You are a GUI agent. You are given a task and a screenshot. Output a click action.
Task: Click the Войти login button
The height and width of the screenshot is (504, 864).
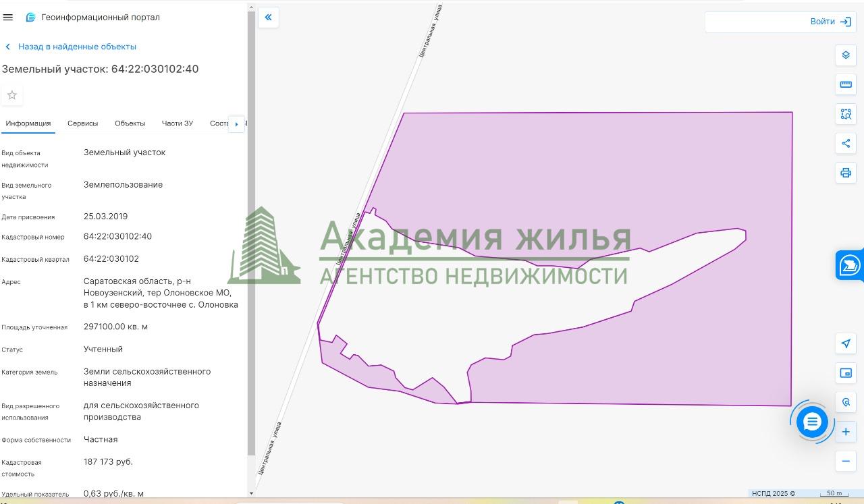(831, 22)
